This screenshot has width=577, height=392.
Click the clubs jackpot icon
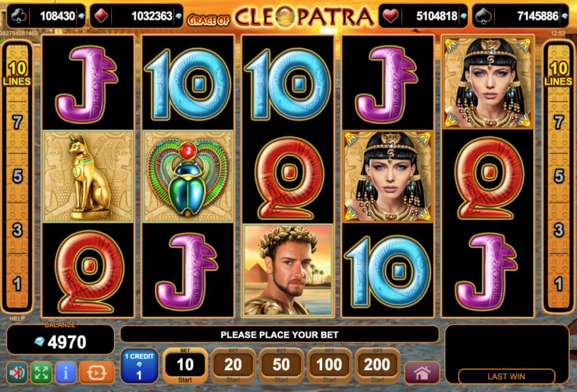tap(18, 16)
